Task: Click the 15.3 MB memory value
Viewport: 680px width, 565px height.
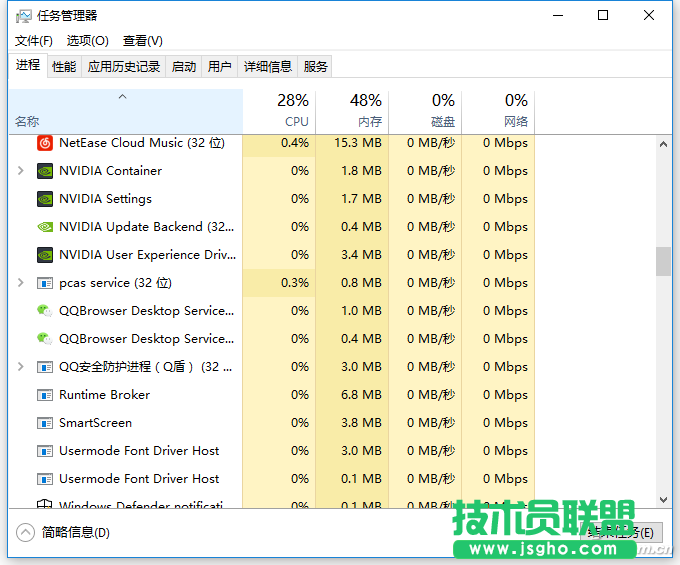Action: coord(358,143)
